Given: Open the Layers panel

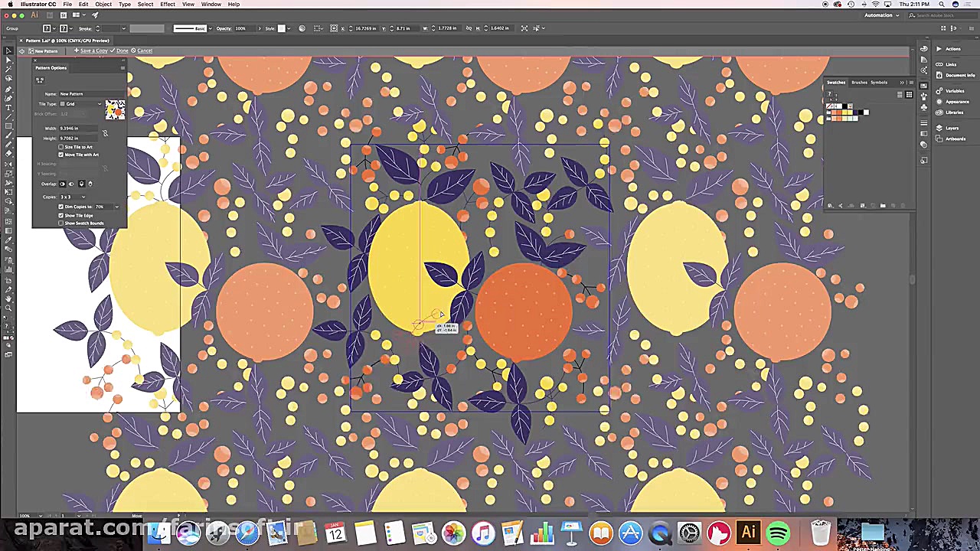Looking at the screenshot, I should click(x=952, y=128).
